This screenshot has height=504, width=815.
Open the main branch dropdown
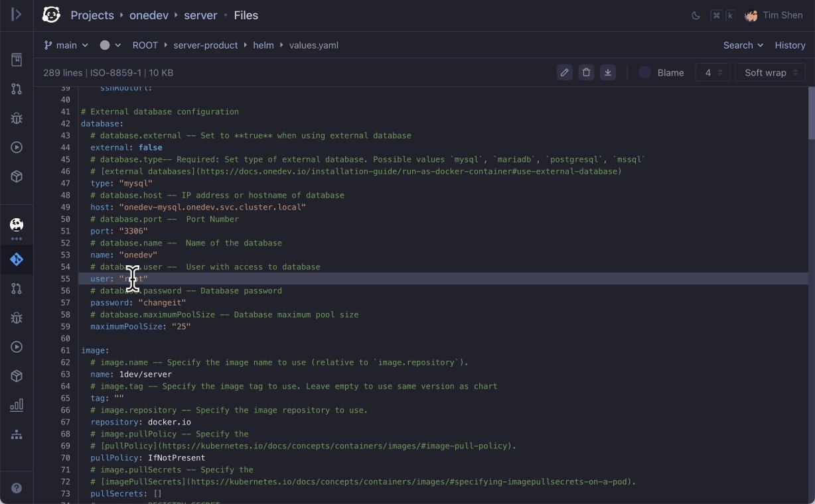click(x=66, y=45)
